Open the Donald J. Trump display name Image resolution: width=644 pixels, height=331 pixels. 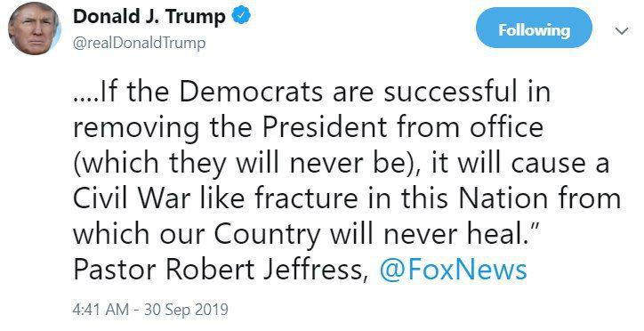coord(149,17)
